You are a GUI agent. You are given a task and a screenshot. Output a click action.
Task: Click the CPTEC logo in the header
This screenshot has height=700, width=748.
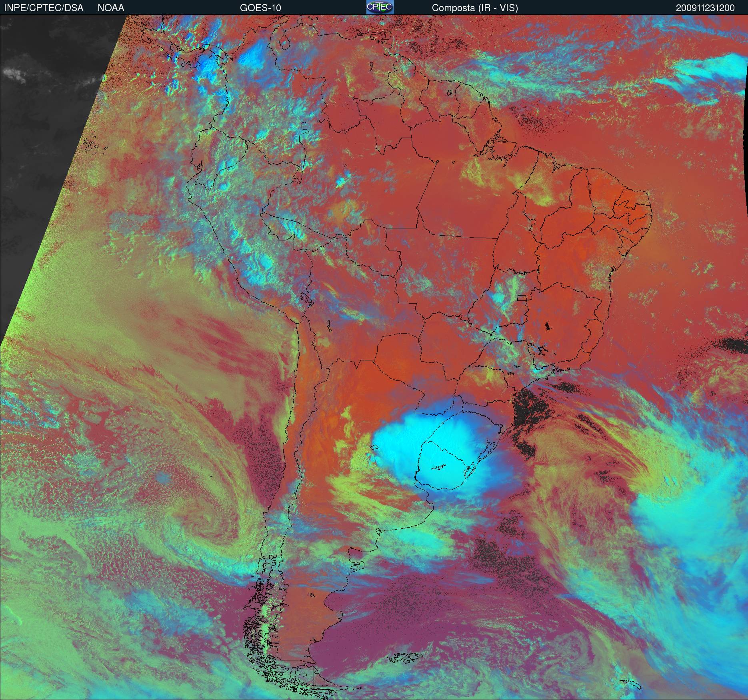point(380,7)
